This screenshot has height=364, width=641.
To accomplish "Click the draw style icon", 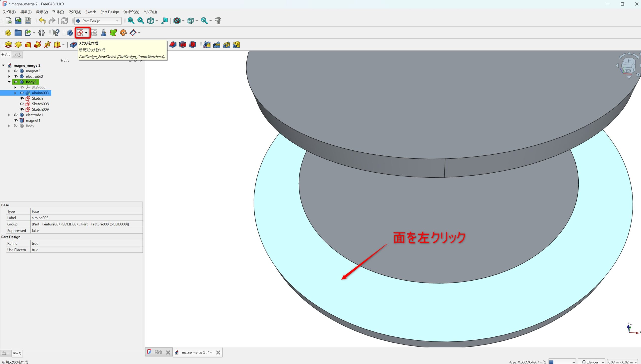I will click(177, 21).
